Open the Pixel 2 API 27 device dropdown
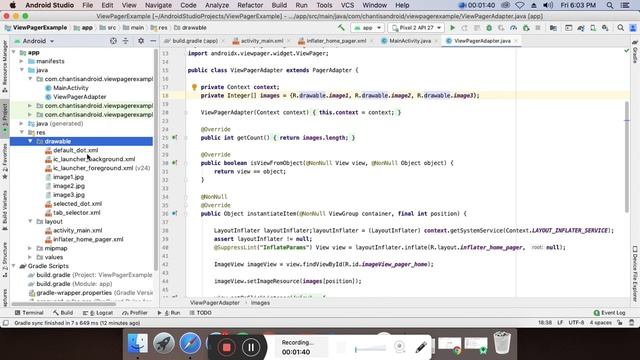Screen dimensions: 640x360 coord(416,28)
